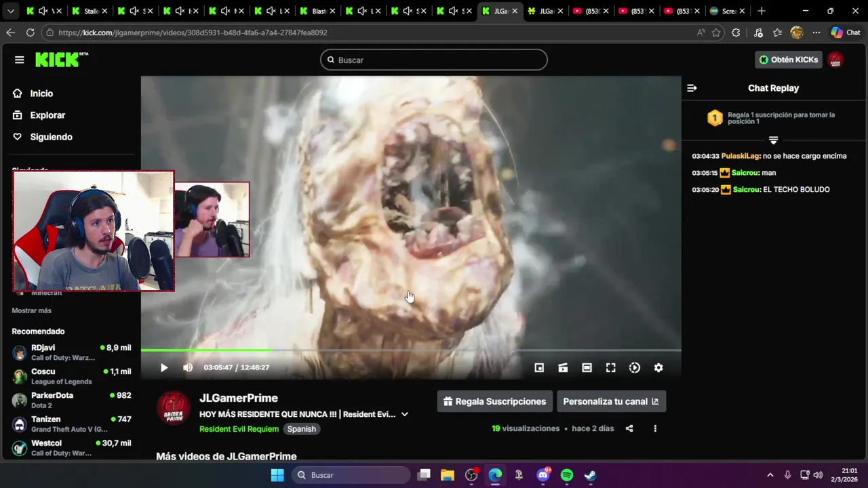Click the 03:05:15 chat timestamp

(705, 173)
